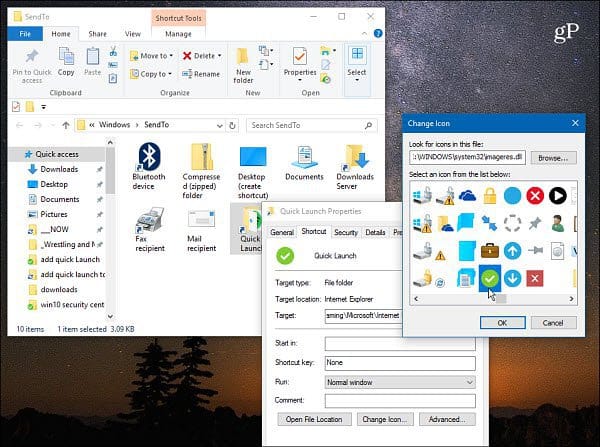Switch to the Share ribbon tab

[x=98, y=34]
